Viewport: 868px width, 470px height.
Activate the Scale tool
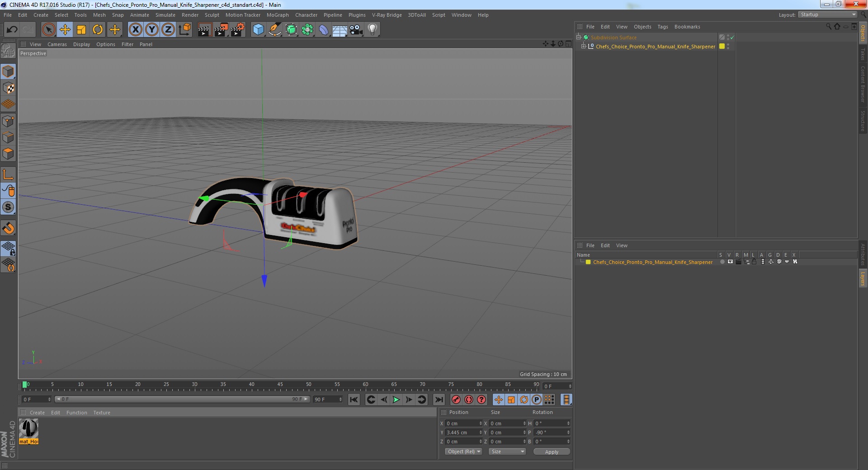click(81, 30)
